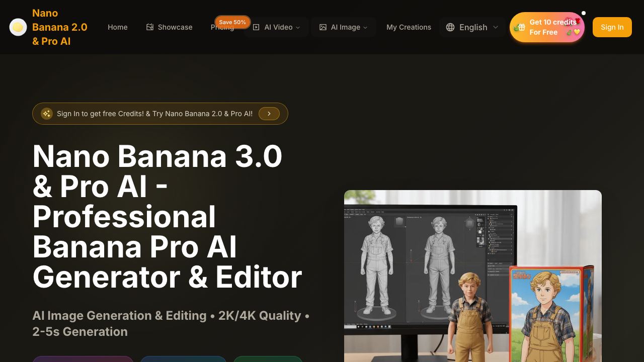Click the figurine showcase image
This screenshot has width=644, height=362.
click(473, 276)
